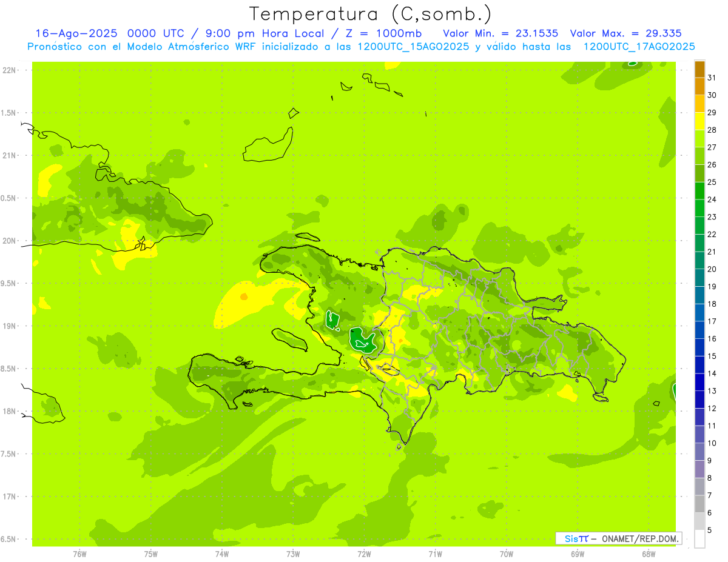Click the legend value '8'
This screenshot has height=562, width=728.
tap(710, 478)
